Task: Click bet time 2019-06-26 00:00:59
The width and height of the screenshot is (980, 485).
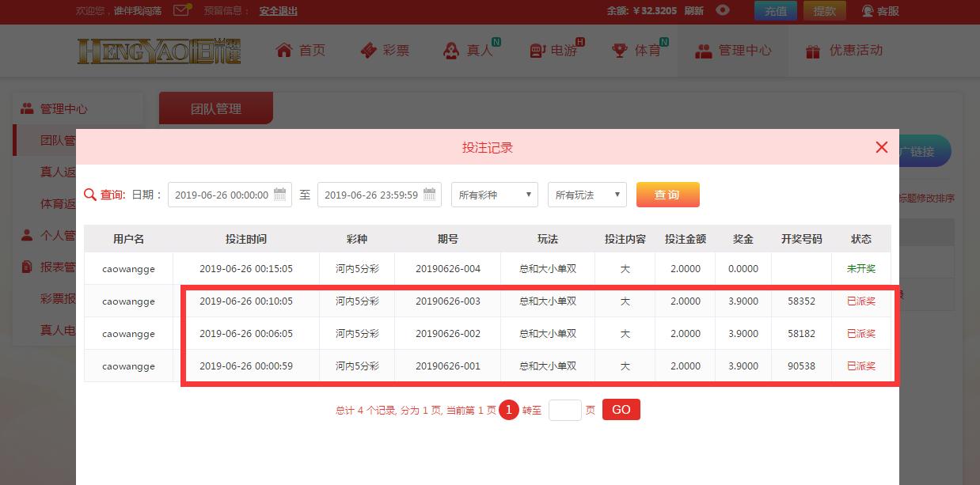Action: click(246, 366)
